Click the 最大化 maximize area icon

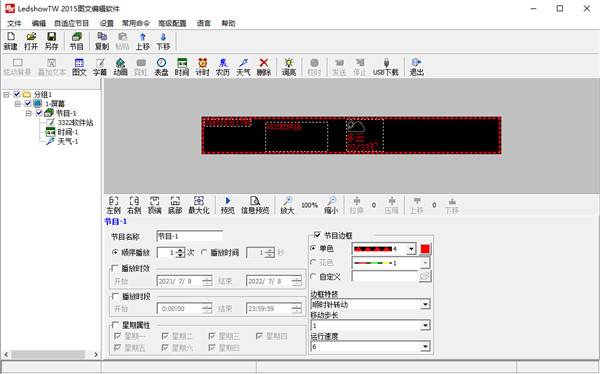[x=199, y=205]
